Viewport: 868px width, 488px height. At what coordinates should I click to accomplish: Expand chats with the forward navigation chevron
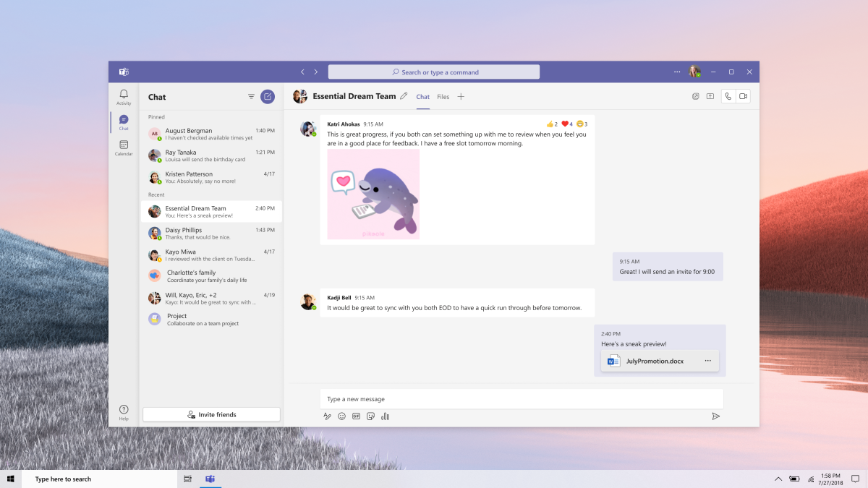pos(316,72)
